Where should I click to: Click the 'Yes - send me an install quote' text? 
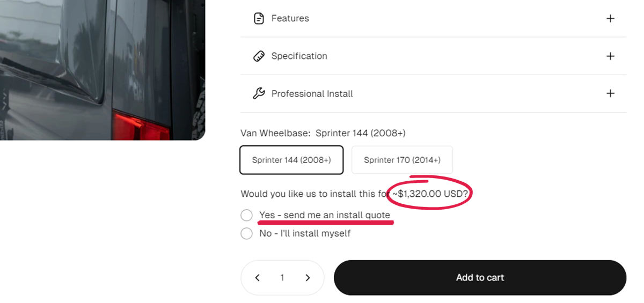[324, 215]
